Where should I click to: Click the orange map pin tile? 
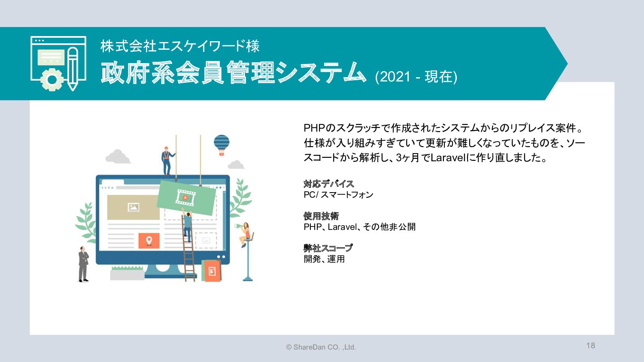149,241
